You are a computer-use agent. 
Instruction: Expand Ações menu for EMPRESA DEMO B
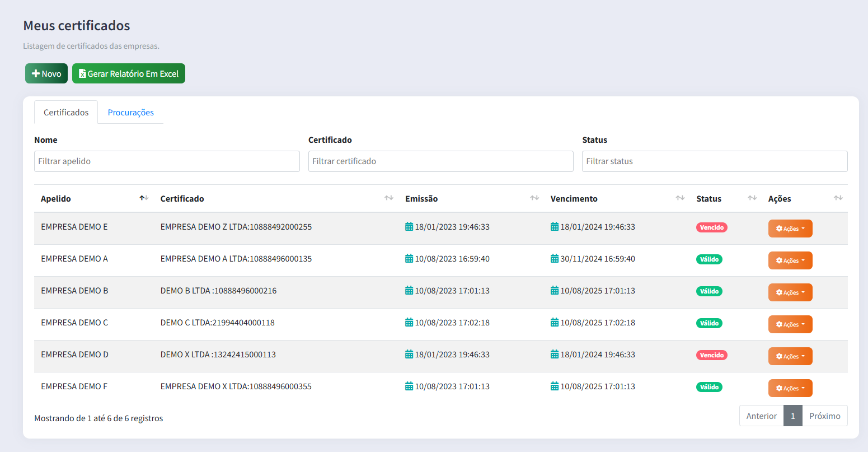coord(790,292)
